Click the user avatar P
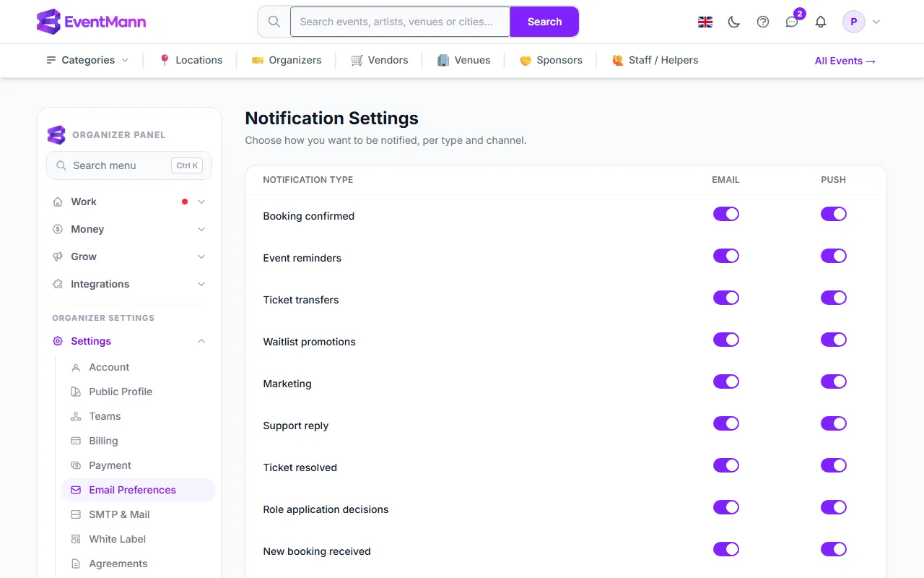Screen dimensions: 924x578 tap(854, 22)
